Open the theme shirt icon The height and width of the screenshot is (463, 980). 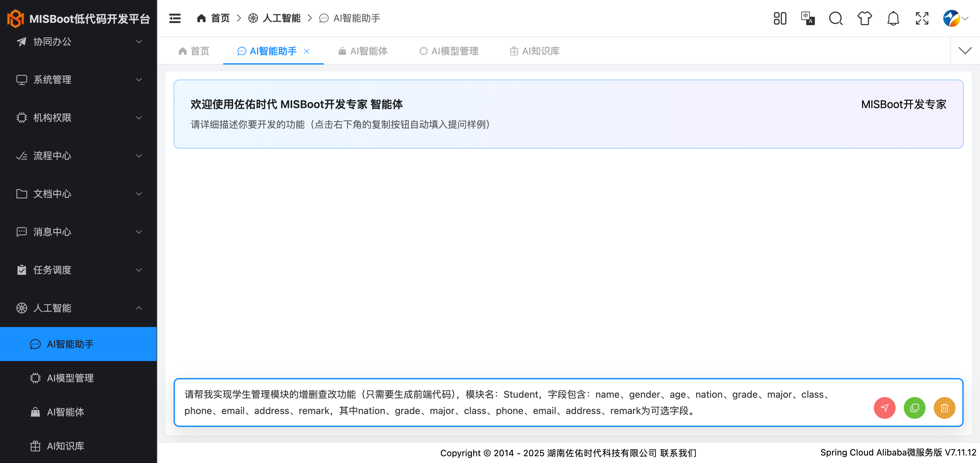click(x=864, y=18)
